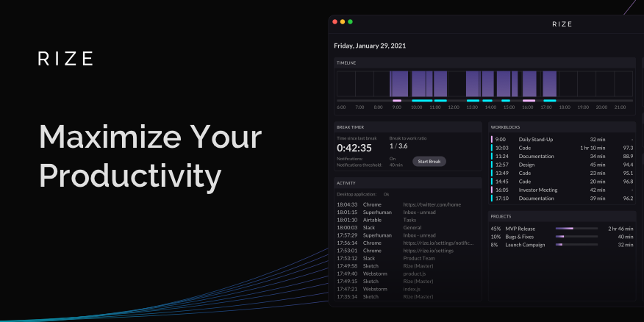
Task: Open the https://twitter.com/home activity link
Action: (x=432, y=204)
